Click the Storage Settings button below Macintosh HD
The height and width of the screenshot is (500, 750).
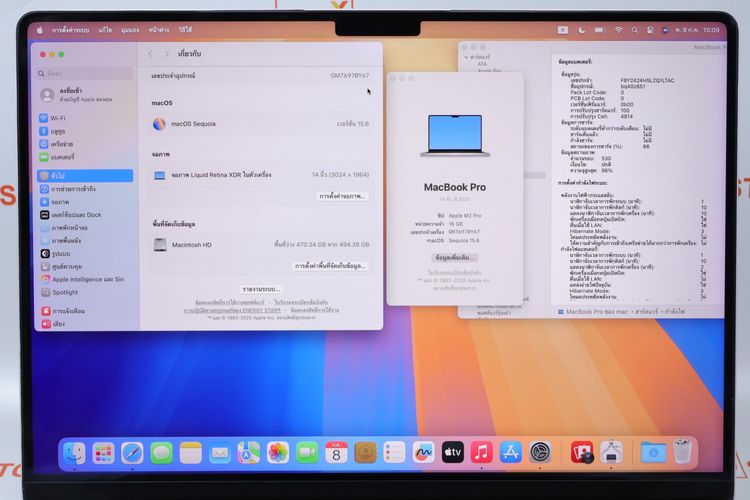click(x=330, y=266)
